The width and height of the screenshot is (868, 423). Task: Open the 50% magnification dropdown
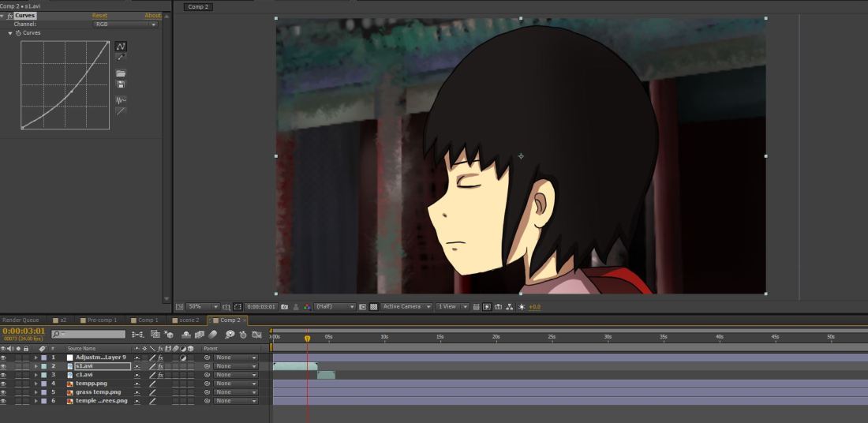coord(203,307)
